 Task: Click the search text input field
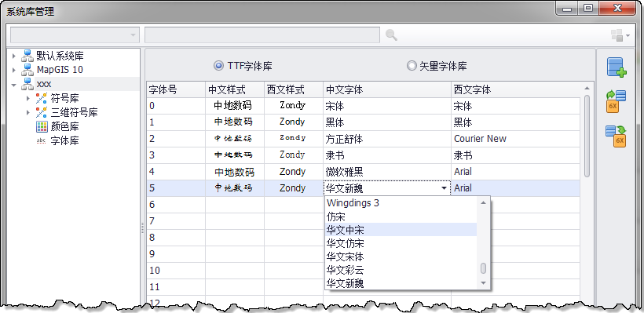tap(262, 35)
